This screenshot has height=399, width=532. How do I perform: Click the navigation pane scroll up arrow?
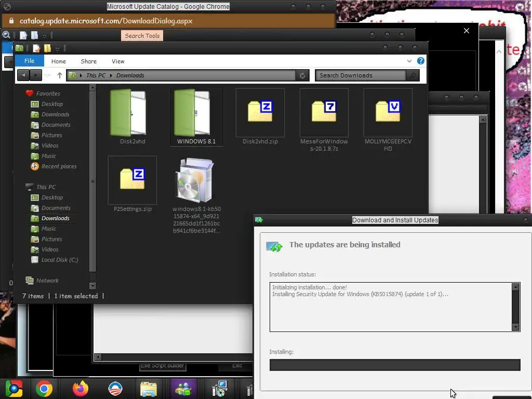pos(92,87)
